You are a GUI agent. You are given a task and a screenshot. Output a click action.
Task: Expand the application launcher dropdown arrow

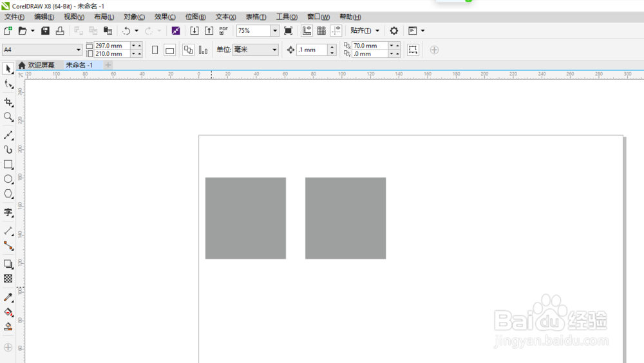point(422,31)
